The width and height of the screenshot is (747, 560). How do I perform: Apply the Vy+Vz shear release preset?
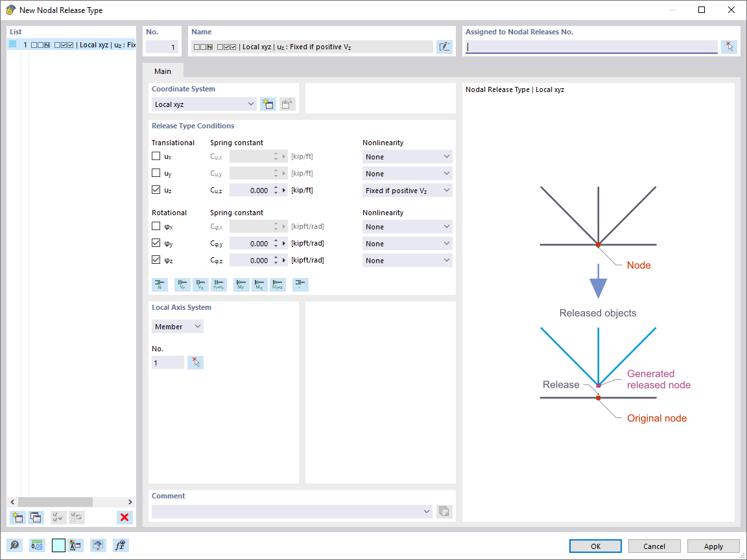(x=219, y=285)
